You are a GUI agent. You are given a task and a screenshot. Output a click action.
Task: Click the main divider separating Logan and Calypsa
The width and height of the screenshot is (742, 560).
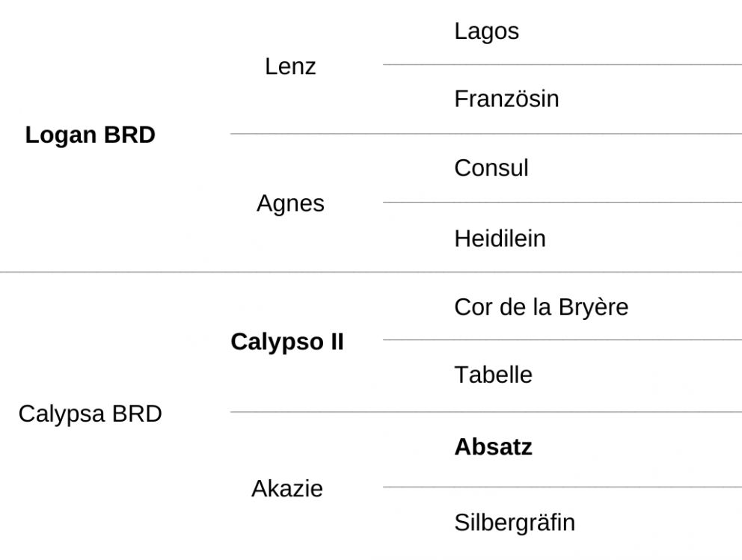371,272
